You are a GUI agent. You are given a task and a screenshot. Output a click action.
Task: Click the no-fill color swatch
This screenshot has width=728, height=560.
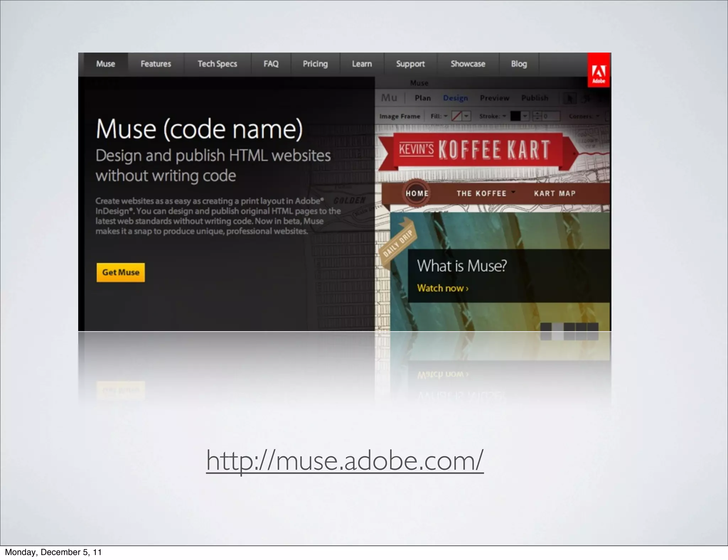click(x=456, y=116)
